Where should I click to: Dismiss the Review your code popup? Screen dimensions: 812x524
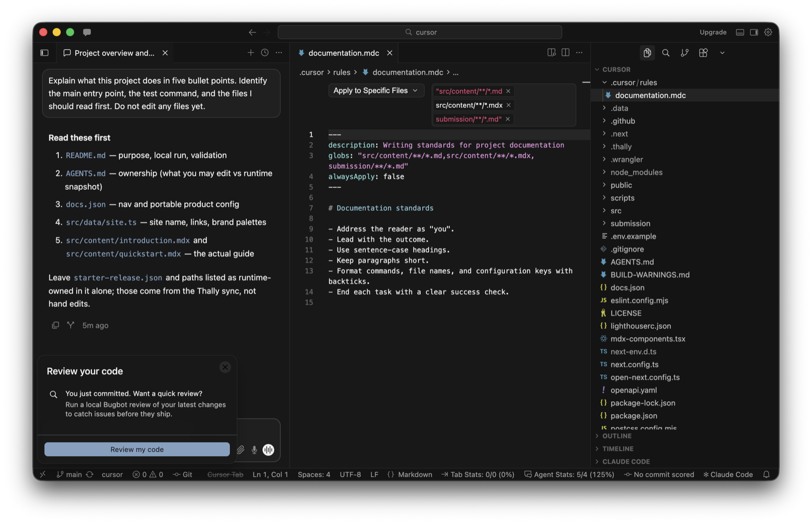[x=225, y=367]
